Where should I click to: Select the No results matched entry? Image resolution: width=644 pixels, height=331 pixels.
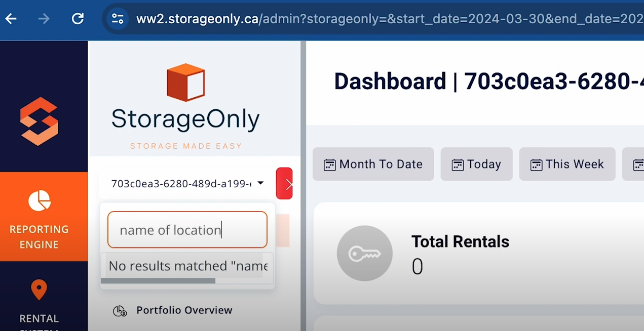tap(187, 266)
